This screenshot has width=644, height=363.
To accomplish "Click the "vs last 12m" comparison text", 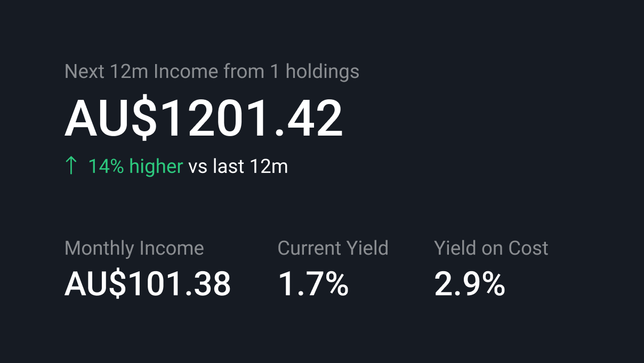I will (x=238, y=167).
